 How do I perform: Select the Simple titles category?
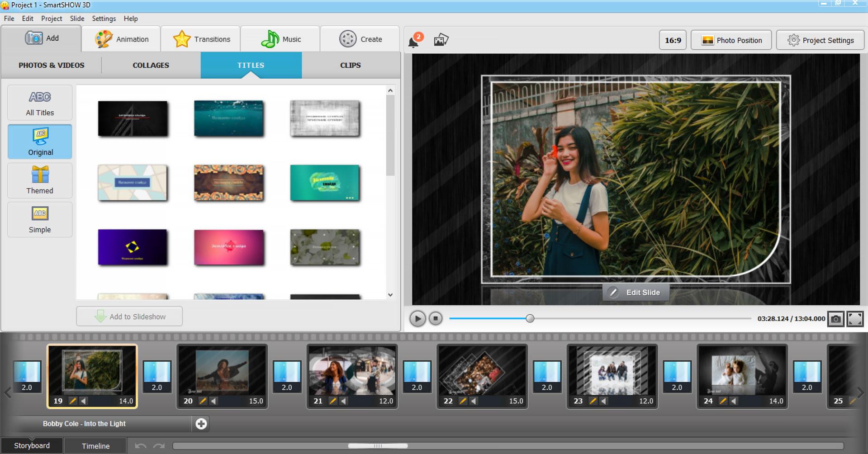pos(40,220)
